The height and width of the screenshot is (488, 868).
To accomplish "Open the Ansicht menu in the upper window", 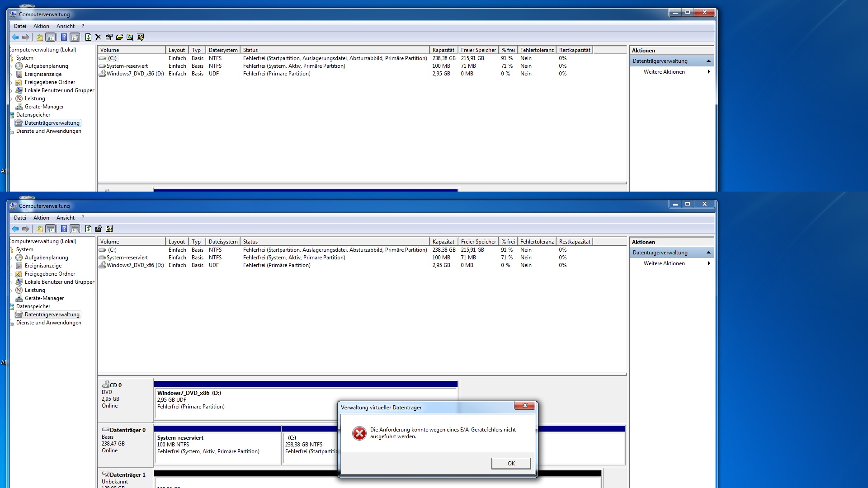I will 66,26.
